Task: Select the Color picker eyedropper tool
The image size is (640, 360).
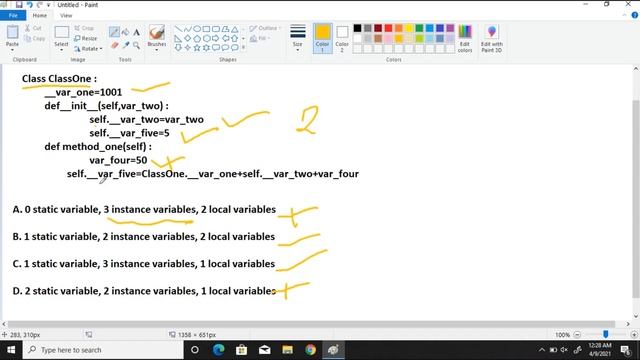Action: 126,45
